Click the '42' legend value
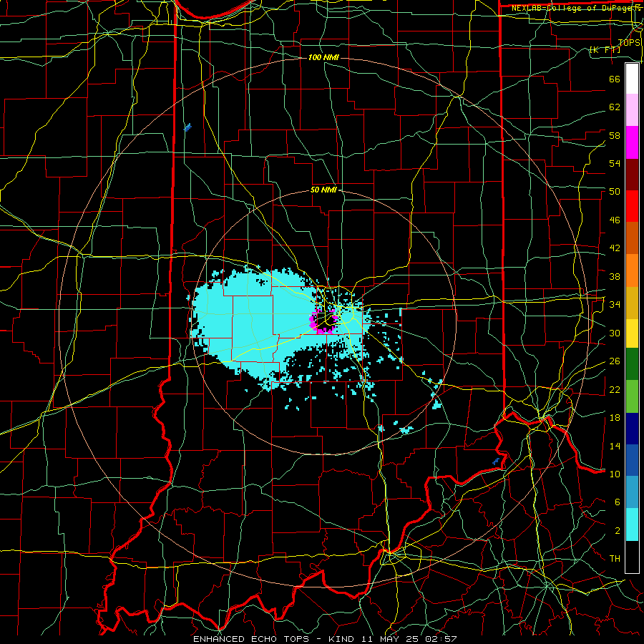This screenshot has height=644, width=644. coord(615,248)
